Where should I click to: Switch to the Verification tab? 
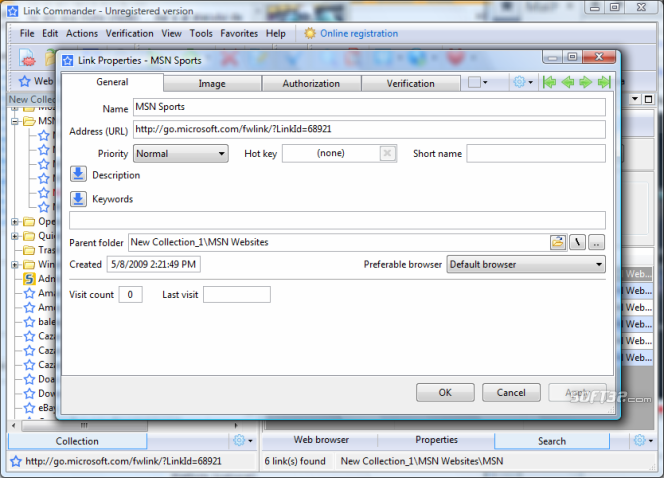[x=410, y=83]
